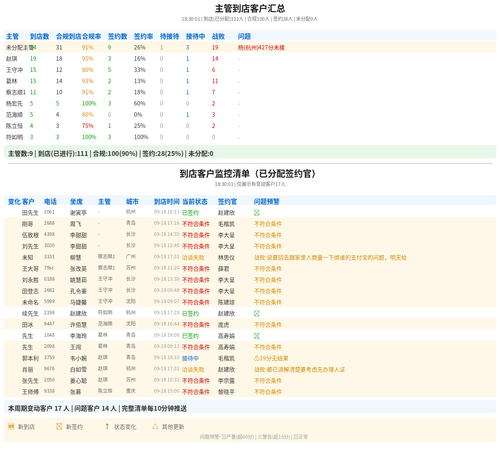Click the 状态变化 arrow icon
The width and height of the screenshot is (500, 459).
click(x=107, y=426)
